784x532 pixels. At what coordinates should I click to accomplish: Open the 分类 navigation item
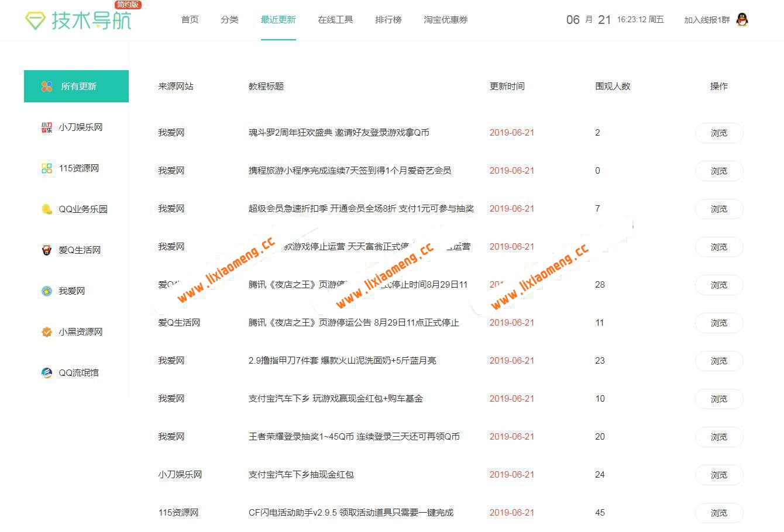(229, 19)
